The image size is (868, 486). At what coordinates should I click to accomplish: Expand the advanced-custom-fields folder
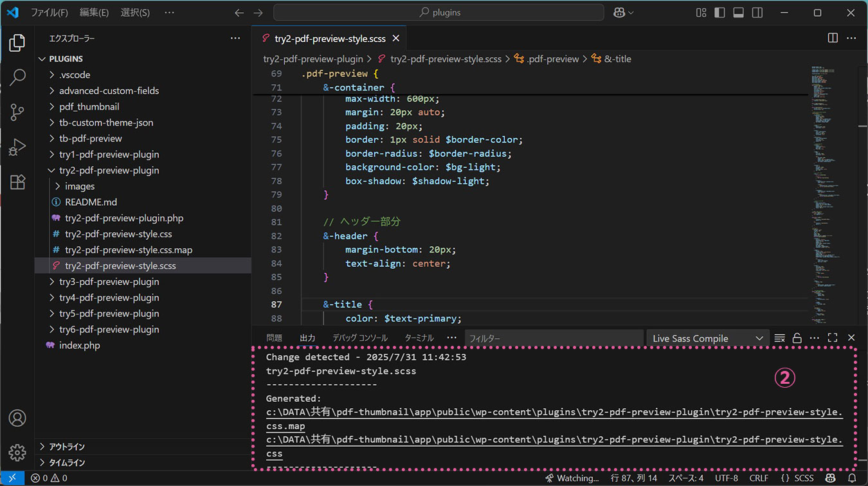tap(143, 91)
